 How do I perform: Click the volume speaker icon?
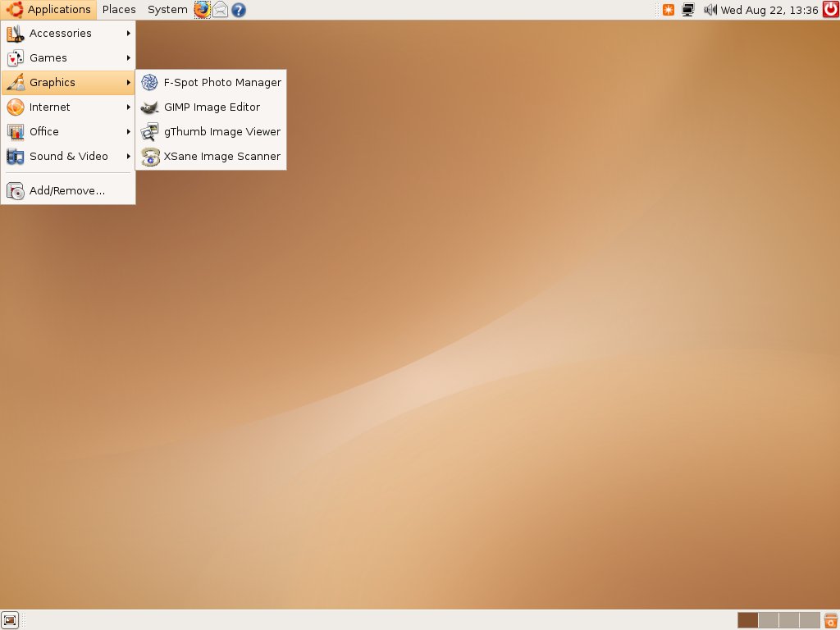[710, 10]
